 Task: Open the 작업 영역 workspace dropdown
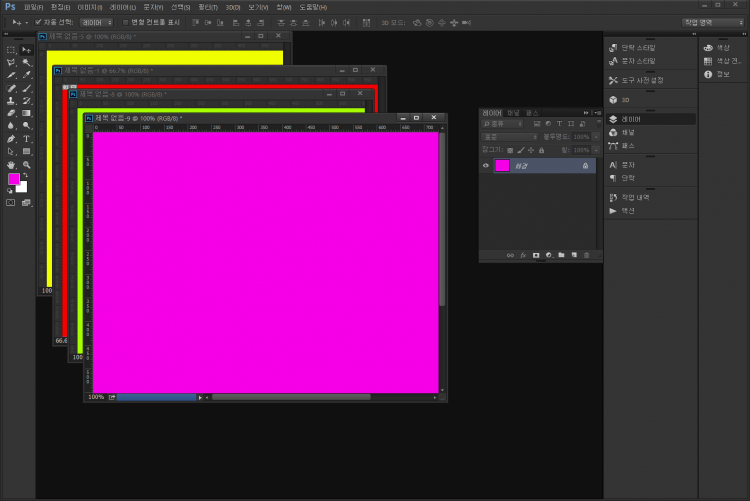[x=712, y=21]
